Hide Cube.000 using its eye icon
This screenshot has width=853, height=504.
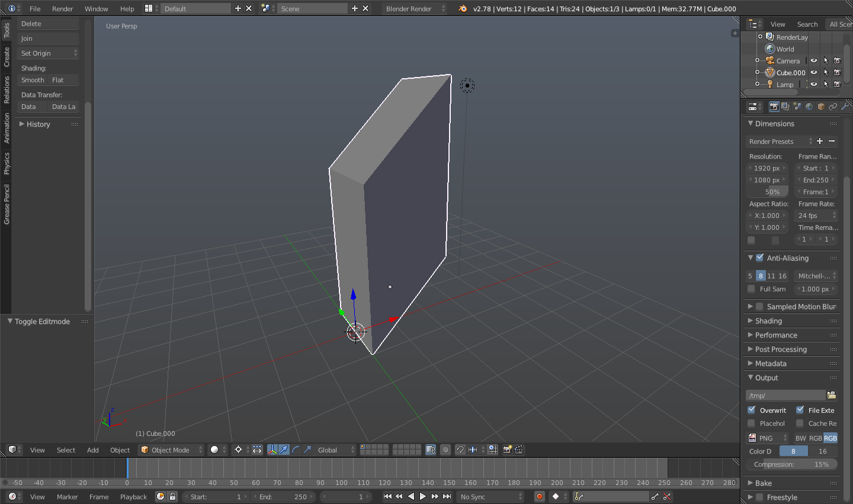(814, 73)
